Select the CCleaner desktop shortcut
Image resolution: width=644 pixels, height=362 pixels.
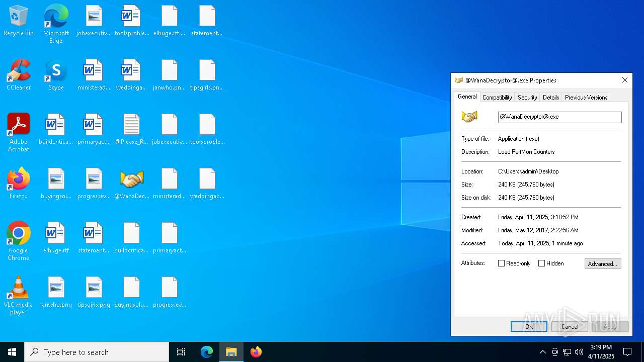click(x=19, y=75)
